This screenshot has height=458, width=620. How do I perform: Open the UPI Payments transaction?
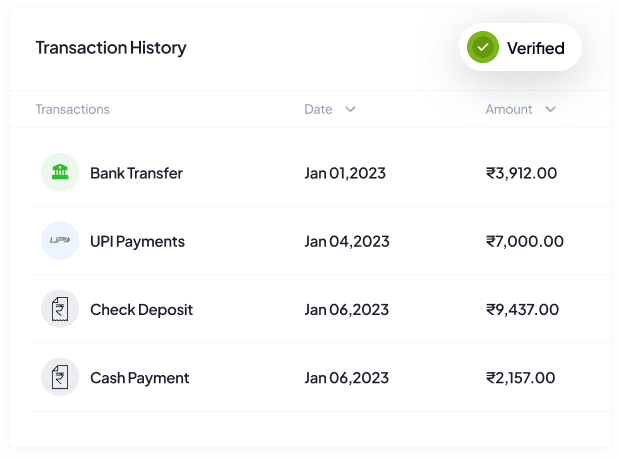pyautogui.click(x=137, y=241)
